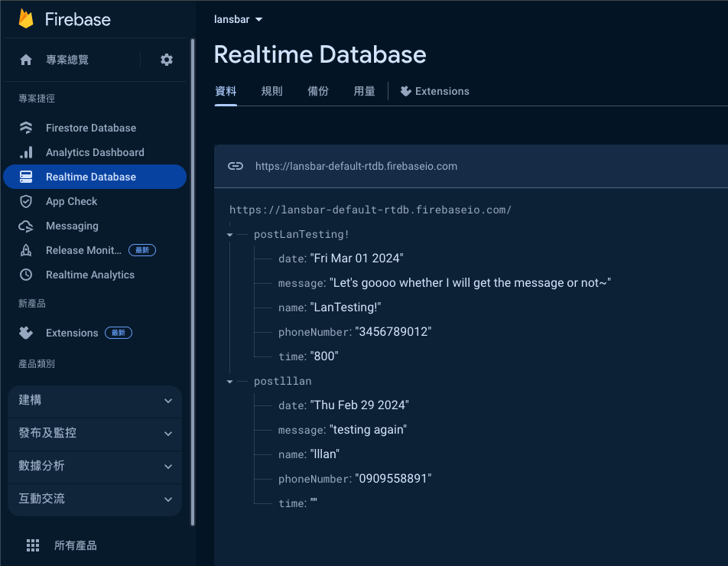Expand the 建構 product category
The image size is (728, 566).
[95, 401]
